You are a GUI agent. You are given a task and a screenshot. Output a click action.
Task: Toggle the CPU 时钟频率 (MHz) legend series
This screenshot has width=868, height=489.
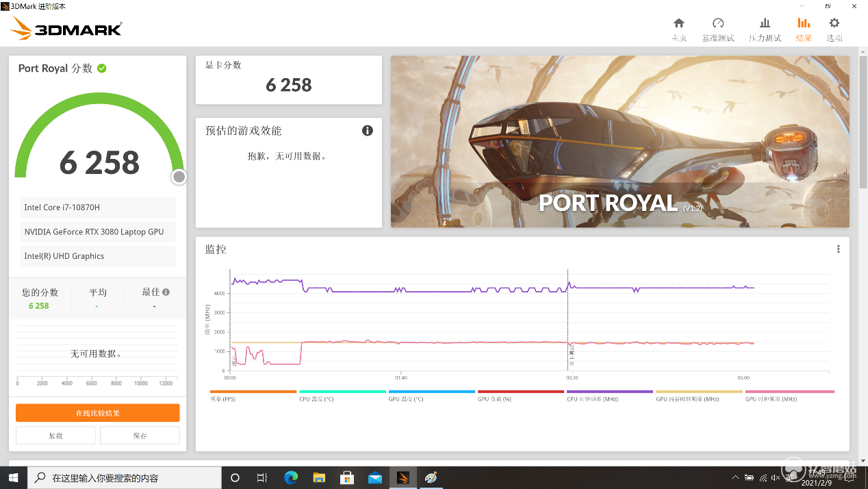pyautogui.click(x=610, y=395)
